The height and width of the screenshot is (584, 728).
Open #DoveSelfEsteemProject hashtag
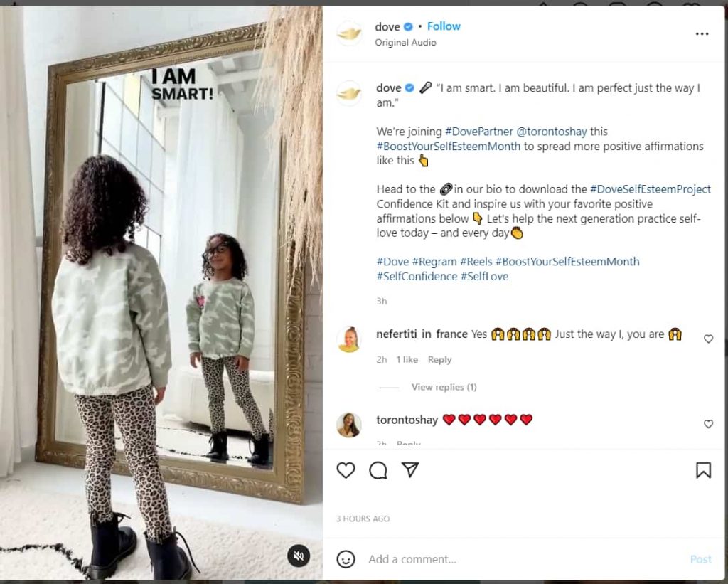tap(650, 189)
